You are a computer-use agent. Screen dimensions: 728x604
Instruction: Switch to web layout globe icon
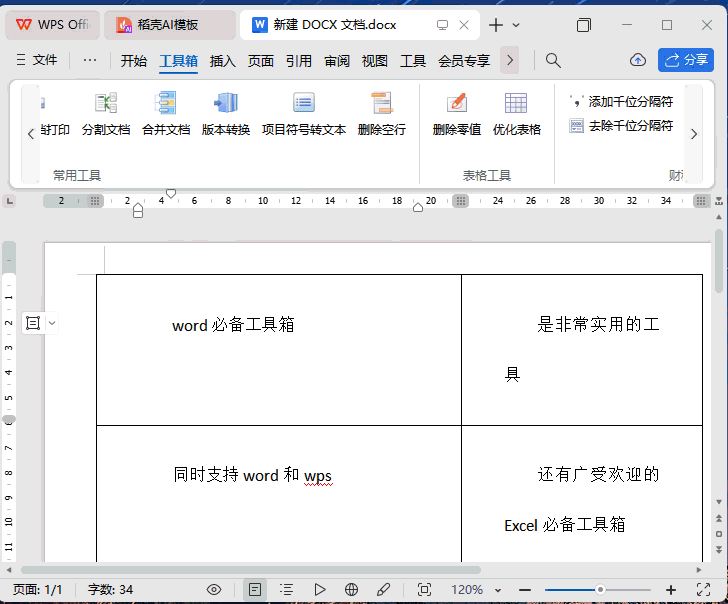pos(351,590)
